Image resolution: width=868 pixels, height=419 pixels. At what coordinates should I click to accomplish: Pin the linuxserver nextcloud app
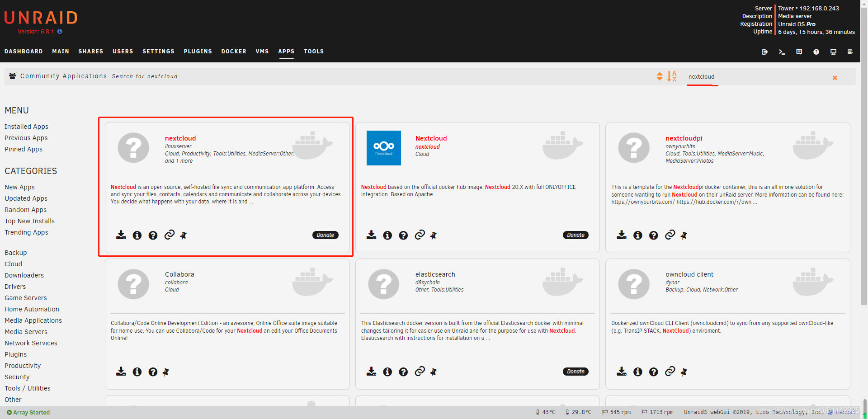[x=183, y=235]
